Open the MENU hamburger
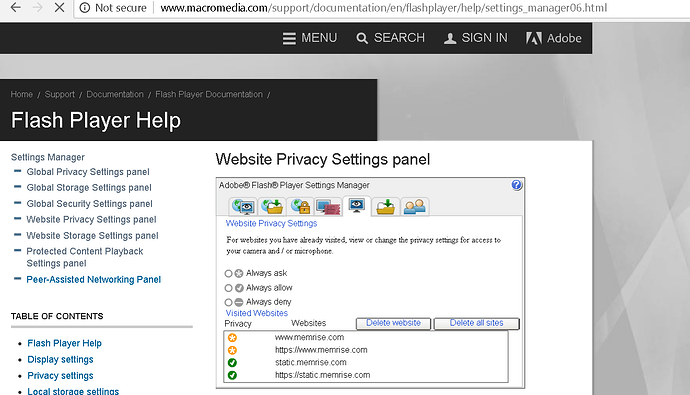 (310, 38)
